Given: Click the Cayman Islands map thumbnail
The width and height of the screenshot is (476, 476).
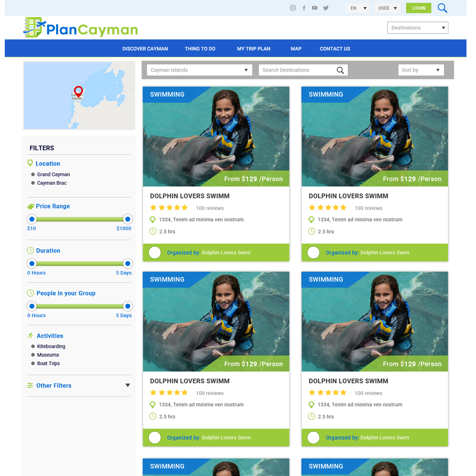Looking at the screenshot, I should [x=79, y=96].
